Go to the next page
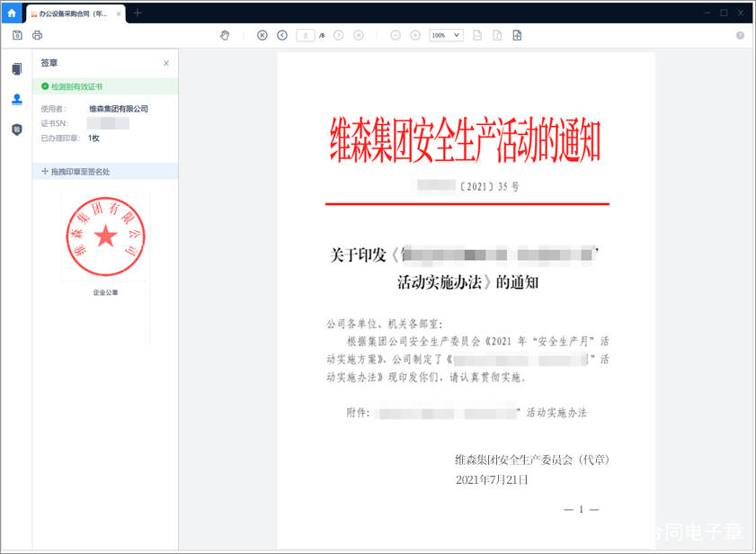 (339, 35)
